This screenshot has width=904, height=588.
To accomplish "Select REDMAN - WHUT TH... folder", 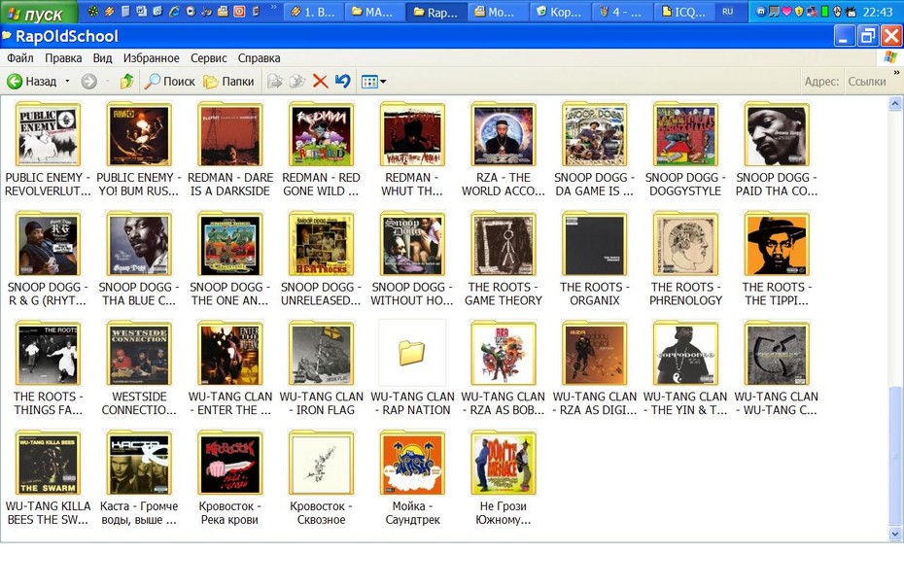I will point(412,150).
